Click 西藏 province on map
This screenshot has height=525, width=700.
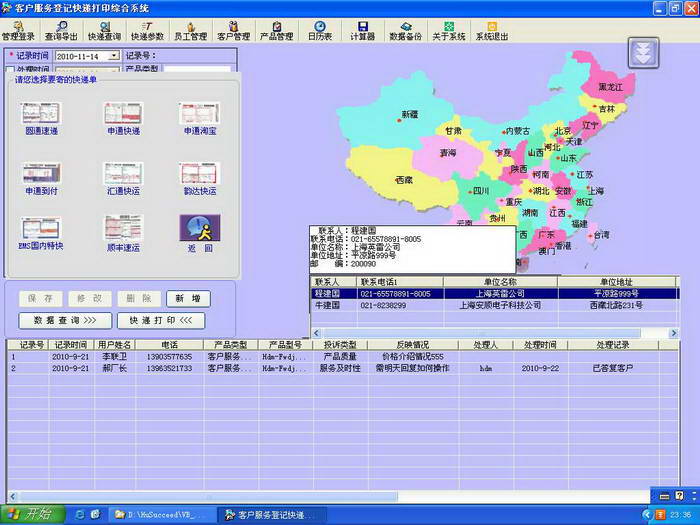coord(404,180)
